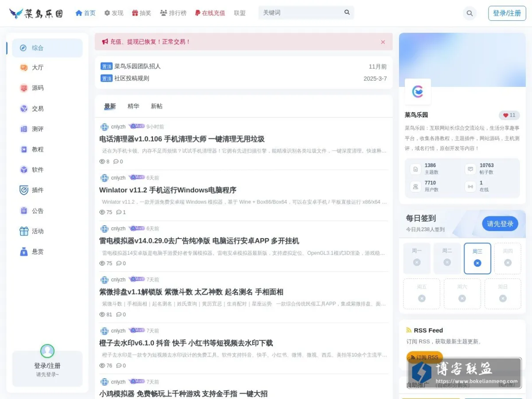Click 登录/注册 in the sidebar card
Viewport: 532px width, 399px height.
tap(47, 366)
